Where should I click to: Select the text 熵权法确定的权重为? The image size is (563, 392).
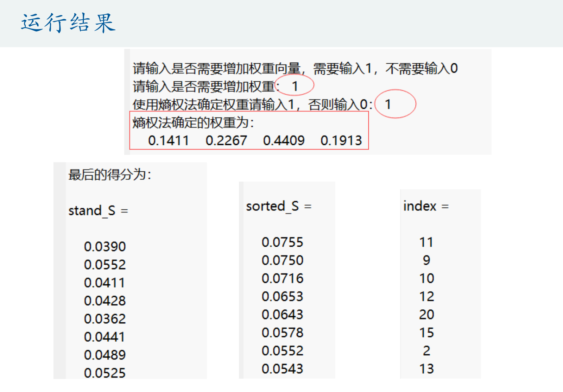coord(193,122)
